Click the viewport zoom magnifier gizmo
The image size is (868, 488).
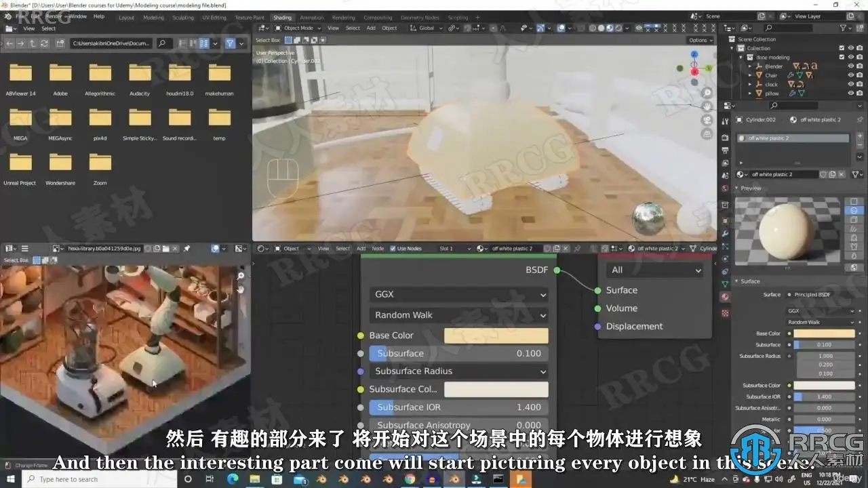[x=707, y=93]
